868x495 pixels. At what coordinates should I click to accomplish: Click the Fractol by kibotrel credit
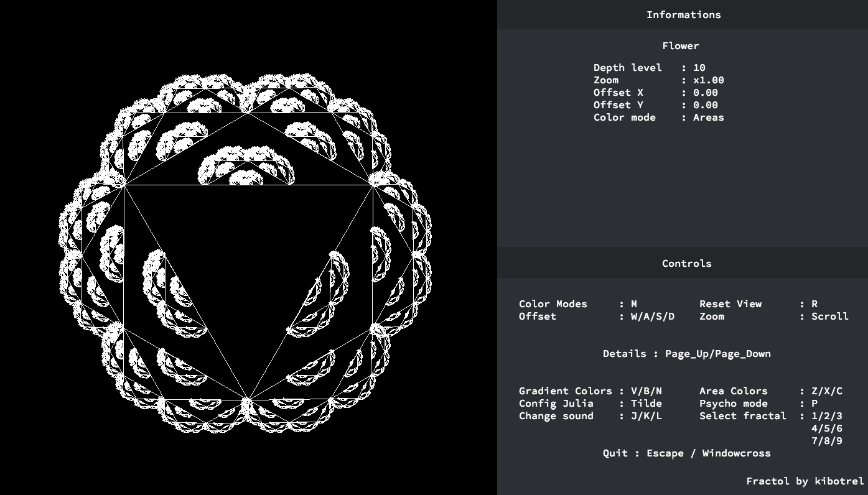[x=805, y=481]
